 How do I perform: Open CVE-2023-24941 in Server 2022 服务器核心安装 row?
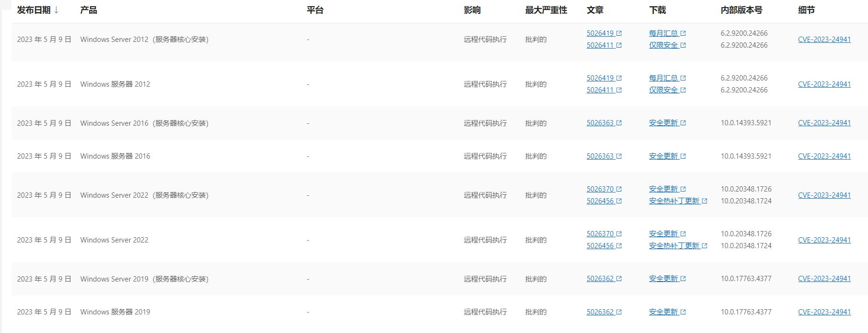point(824,195)
